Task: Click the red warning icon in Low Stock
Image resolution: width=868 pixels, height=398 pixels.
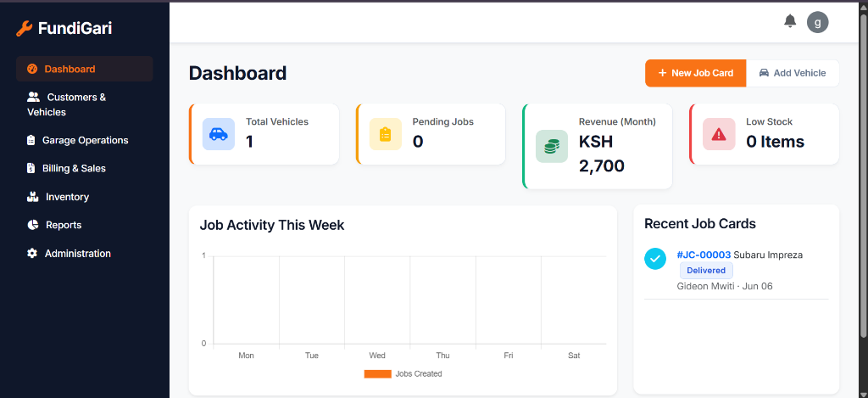Action: coord(719,134)
